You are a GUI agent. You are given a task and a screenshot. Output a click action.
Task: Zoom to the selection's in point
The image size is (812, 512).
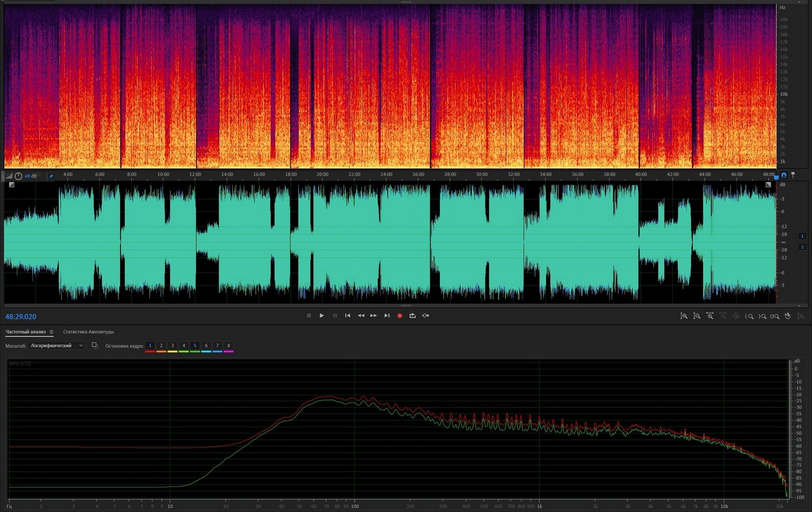749,316
